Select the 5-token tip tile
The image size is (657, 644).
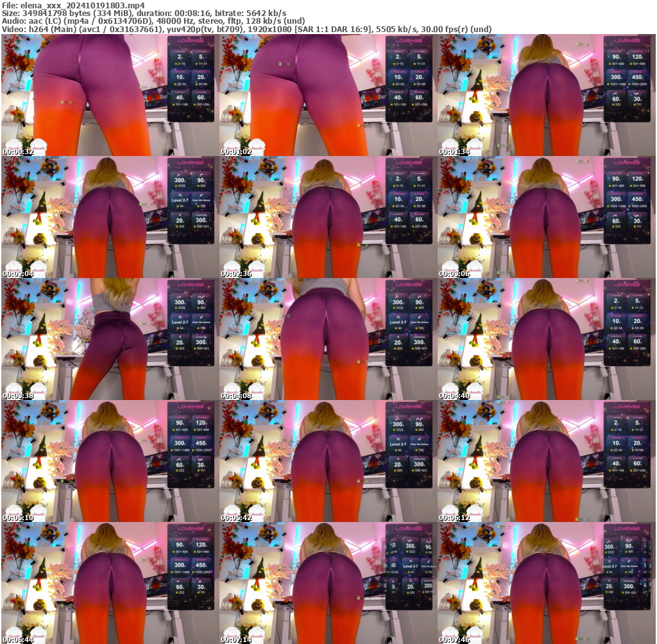click(200, 57)
